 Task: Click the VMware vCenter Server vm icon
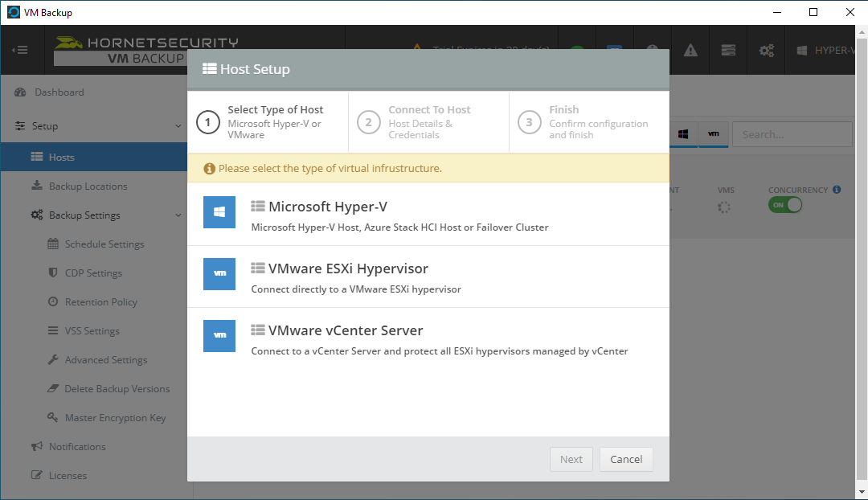click(219, 335)
